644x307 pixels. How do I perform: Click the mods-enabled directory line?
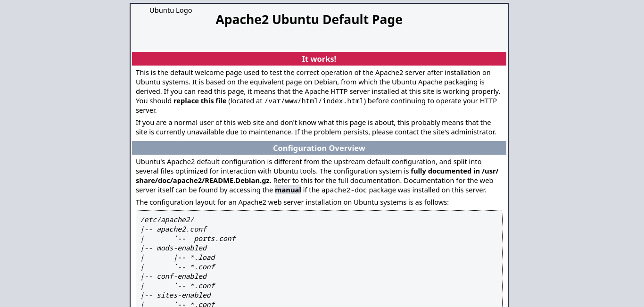pos(182,248)
